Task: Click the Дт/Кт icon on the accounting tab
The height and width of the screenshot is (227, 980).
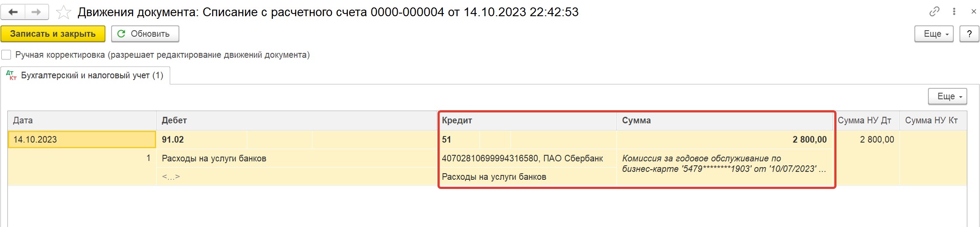Action: (11, 75)
